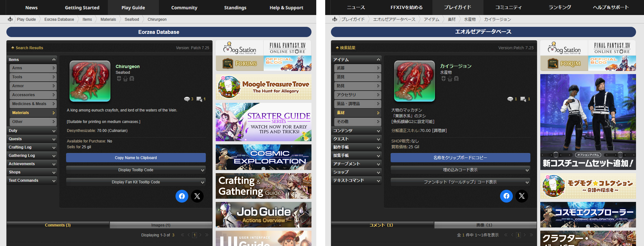Click the comment bubble icon on the Japanese page
644x246 pixels.
point(510,99)
